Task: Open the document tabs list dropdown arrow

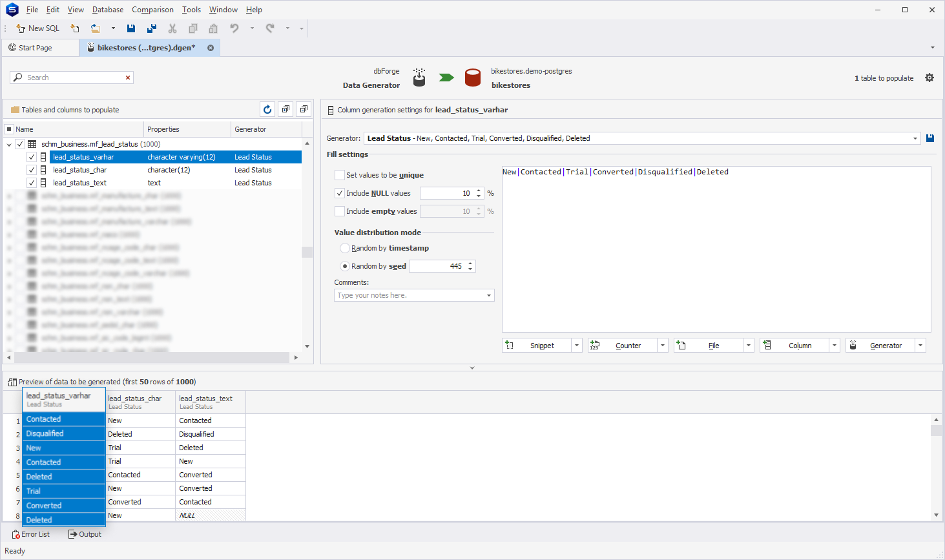Action: point(932,48)
